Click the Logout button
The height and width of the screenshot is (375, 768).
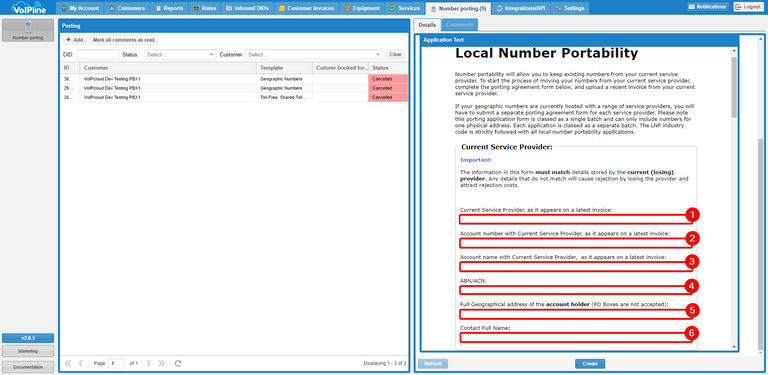point(748,7)
